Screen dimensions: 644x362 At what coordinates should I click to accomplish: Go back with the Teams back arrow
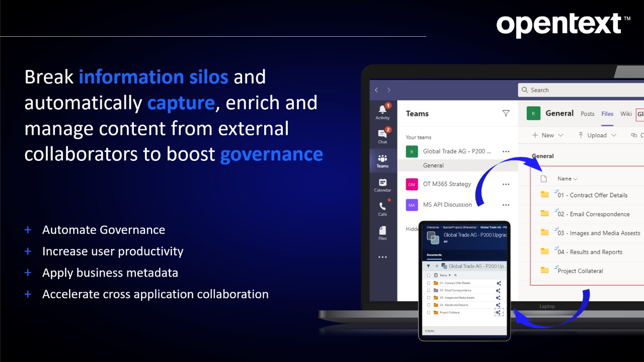pyautogui.click(x=376, y=90)
